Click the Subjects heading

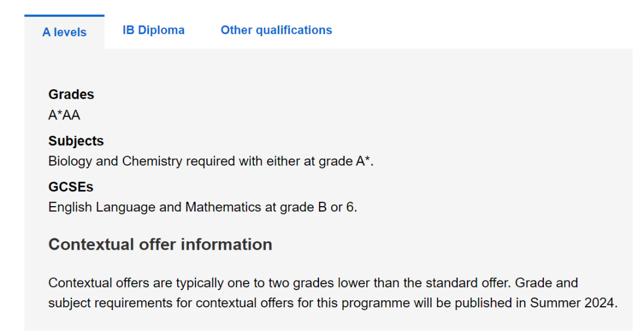(76, 141)
